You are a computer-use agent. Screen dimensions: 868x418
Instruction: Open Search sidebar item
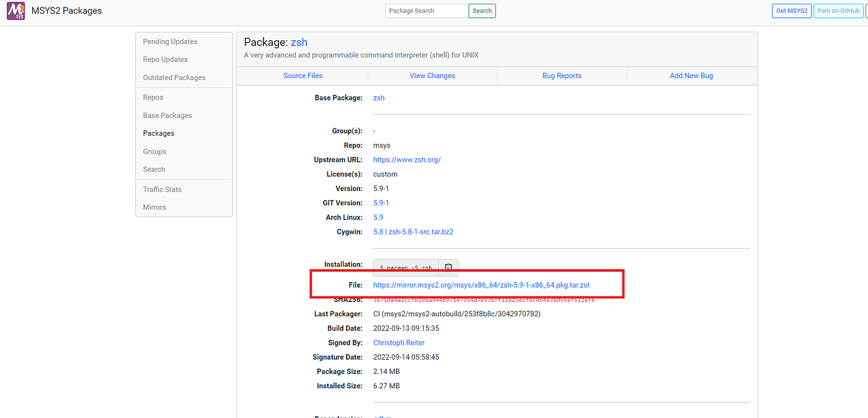click(x=154, y=169)
